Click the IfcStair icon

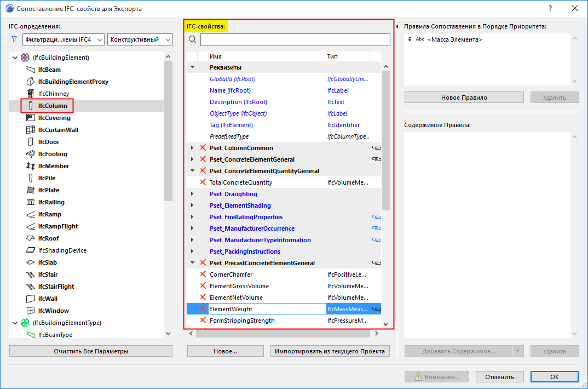pyautogui.click(x=30, y=274)
